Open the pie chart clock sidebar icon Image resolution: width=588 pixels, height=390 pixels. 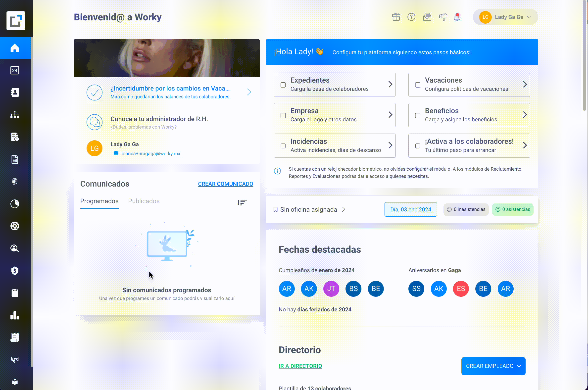coord(15,204)
